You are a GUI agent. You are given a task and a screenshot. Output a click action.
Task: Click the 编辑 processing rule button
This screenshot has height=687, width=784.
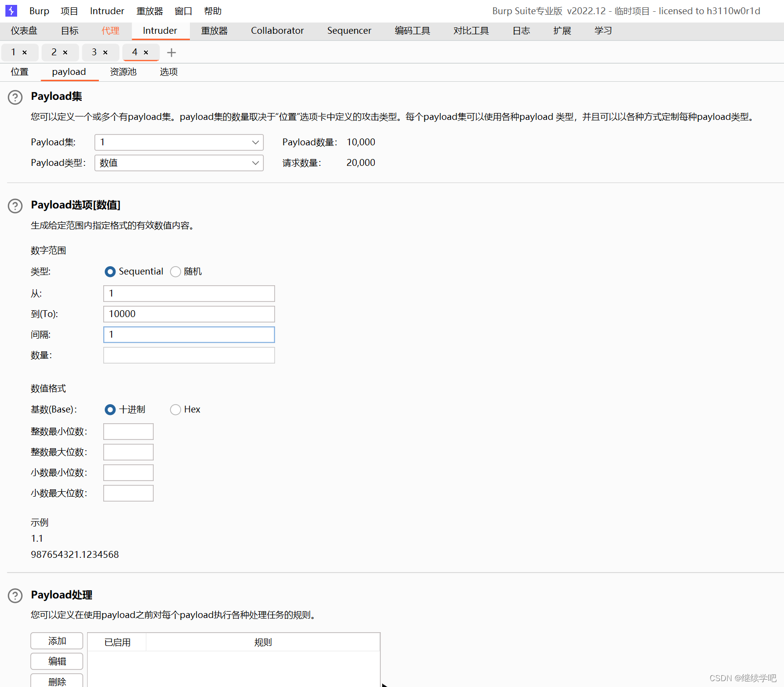57,662
